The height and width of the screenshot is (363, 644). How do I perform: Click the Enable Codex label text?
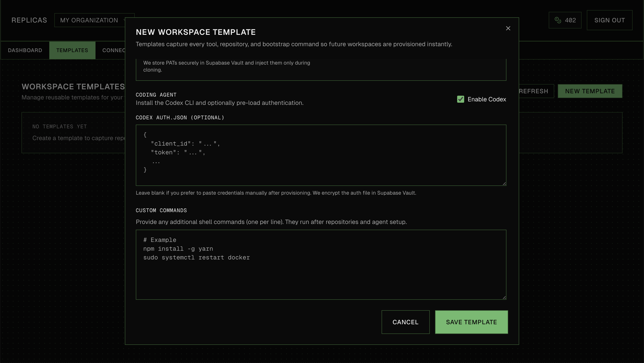coord(487,99)
